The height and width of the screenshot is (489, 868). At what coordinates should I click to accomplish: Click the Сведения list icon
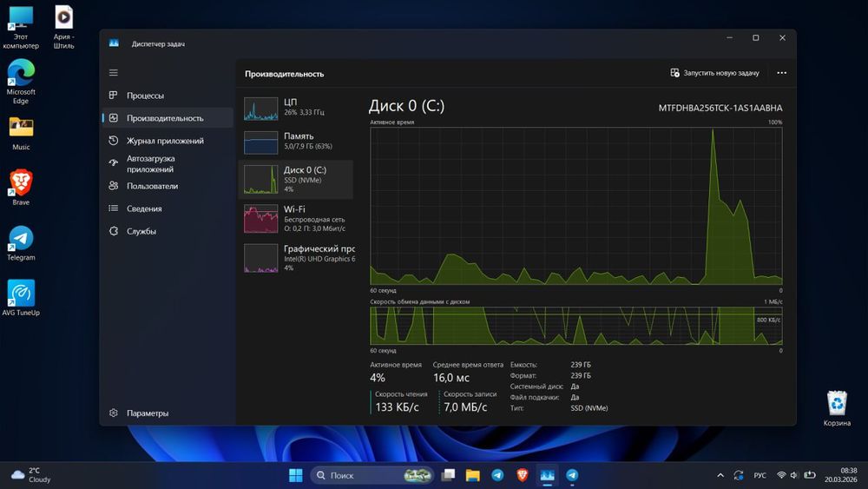point(114,208)
